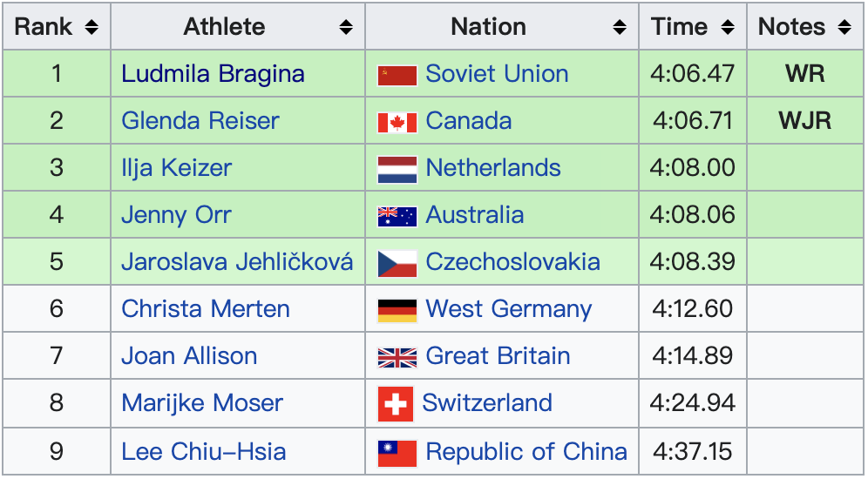Sort table by Nation column arrows
Image resolution: width=868 pixels, height=479 pixels.
click(x=620, y=27)
